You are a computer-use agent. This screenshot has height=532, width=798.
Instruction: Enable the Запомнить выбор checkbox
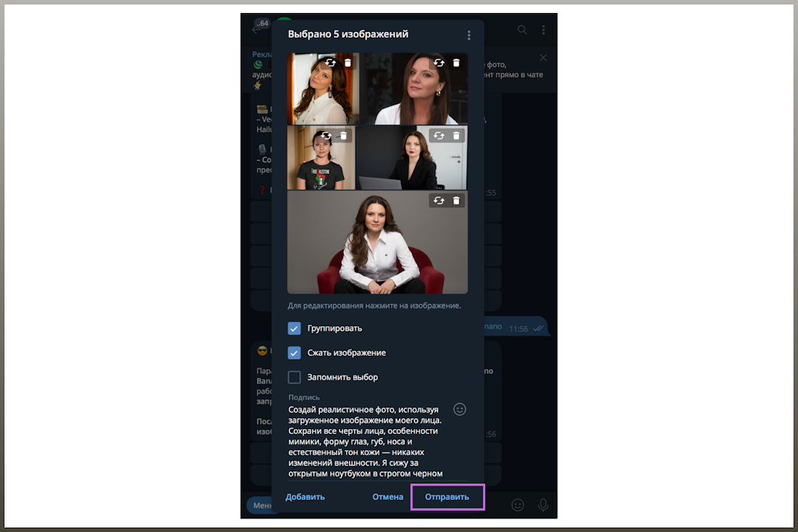pos(295,377)
